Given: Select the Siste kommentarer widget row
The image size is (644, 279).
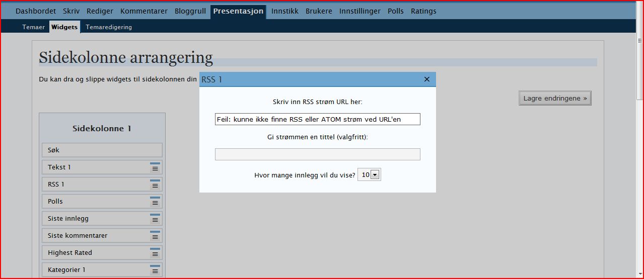Looking at the screenshot, I should coord(102,236).
